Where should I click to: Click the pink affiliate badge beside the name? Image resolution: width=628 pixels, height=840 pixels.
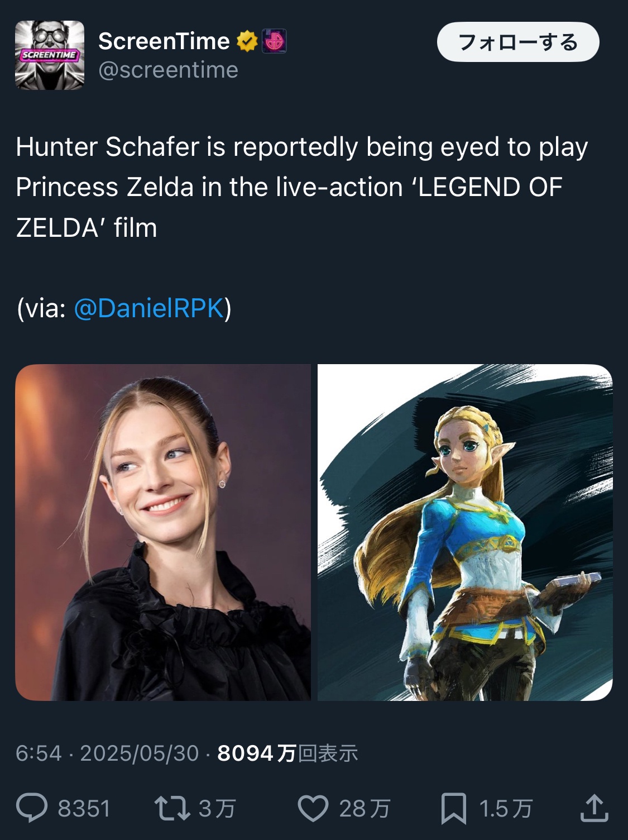pos(274,41)
